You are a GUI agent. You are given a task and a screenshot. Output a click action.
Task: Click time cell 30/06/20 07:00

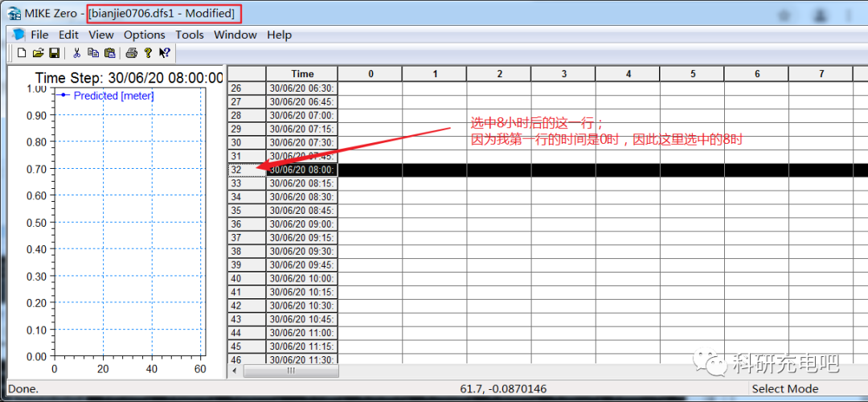pyautogui.click(x=302, y=115)
